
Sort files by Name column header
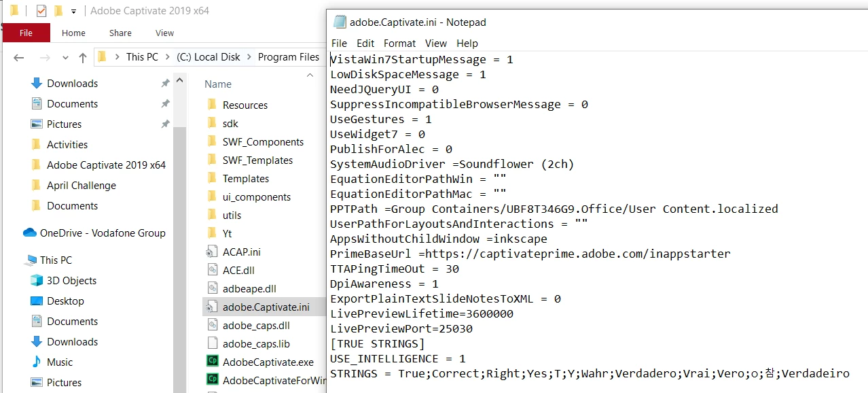(x=218, y=84)
